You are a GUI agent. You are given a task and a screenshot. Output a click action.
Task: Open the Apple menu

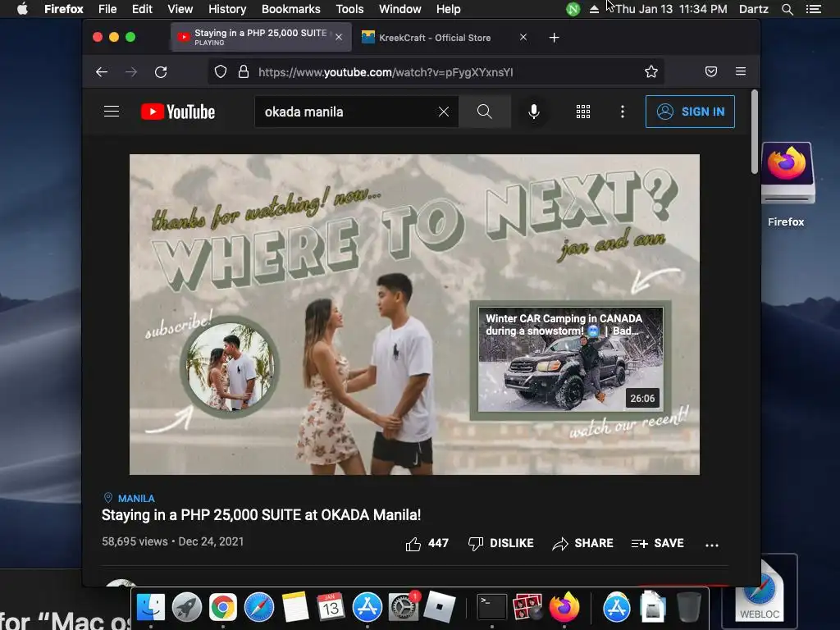(x=22, y=9)
